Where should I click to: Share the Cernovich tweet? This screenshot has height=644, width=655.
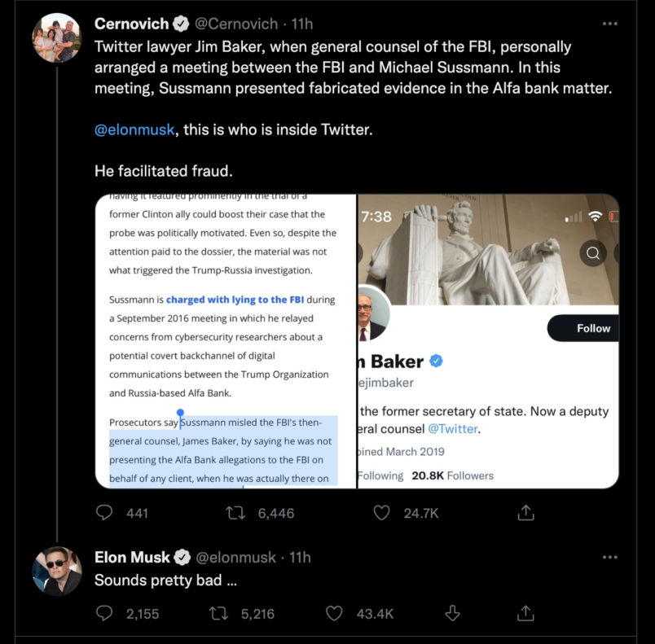pos(526,513)
